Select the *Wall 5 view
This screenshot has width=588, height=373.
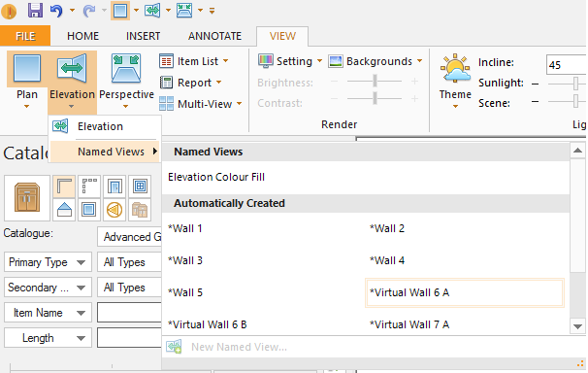[185, 292]
